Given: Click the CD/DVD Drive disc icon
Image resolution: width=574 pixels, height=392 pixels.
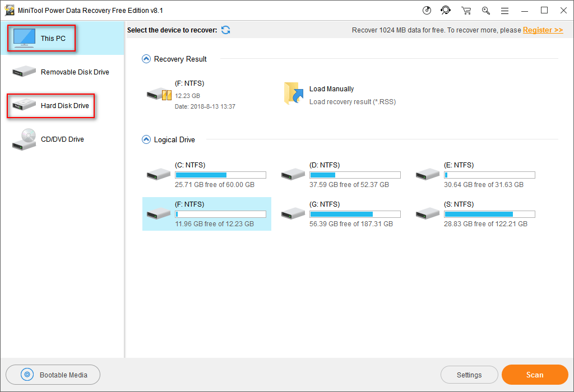Looking at the screenshot, I should 24,139.
